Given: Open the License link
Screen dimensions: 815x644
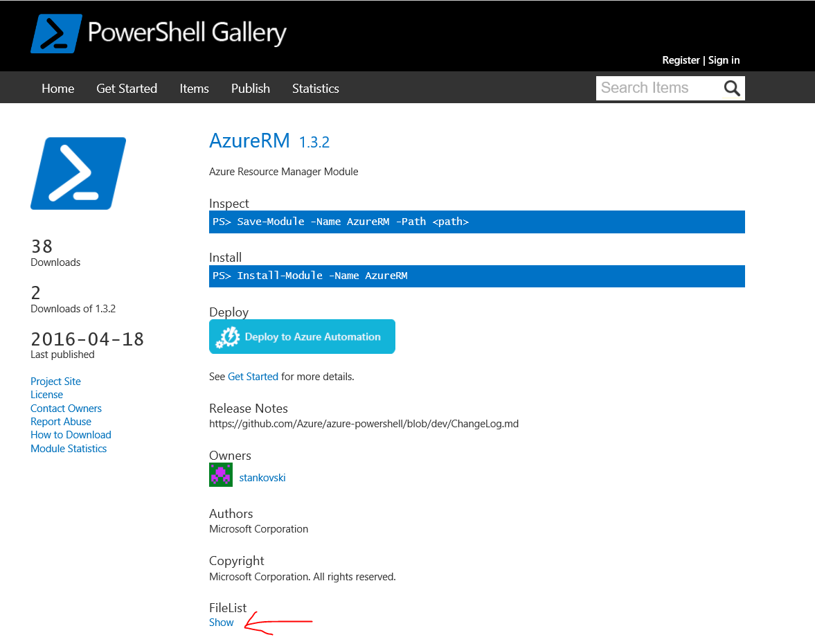Looking at the screenshot, I should tap(46, 395).
